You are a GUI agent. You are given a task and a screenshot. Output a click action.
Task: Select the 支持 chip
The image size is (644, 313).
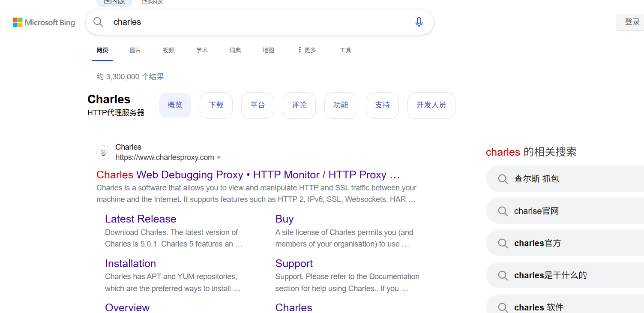coord(382,105)
